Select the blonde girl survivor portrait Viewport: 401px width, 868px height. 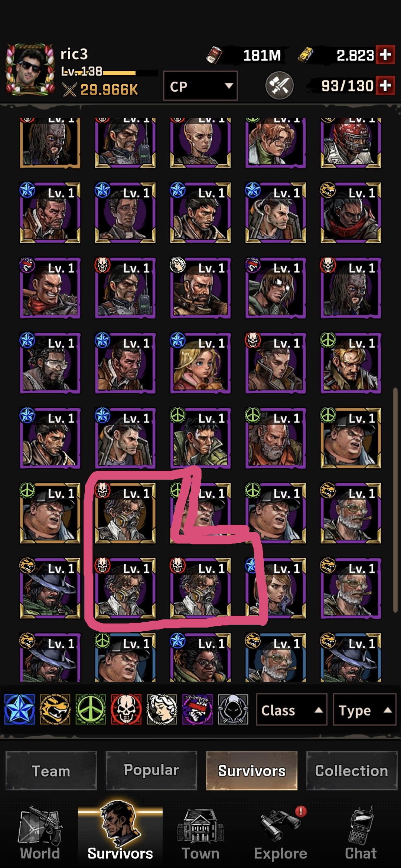[x=200, y=363]
